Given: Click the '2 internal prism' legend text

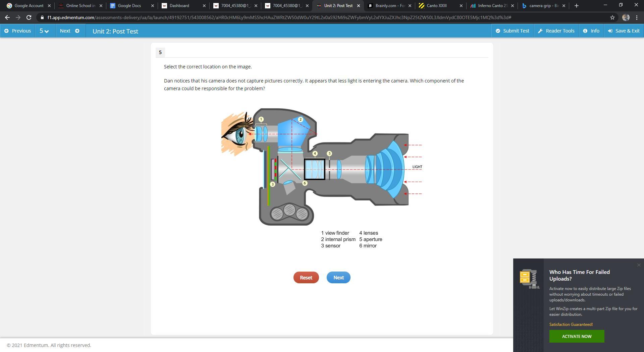Looking at the screenshot, I should [338, 239].
